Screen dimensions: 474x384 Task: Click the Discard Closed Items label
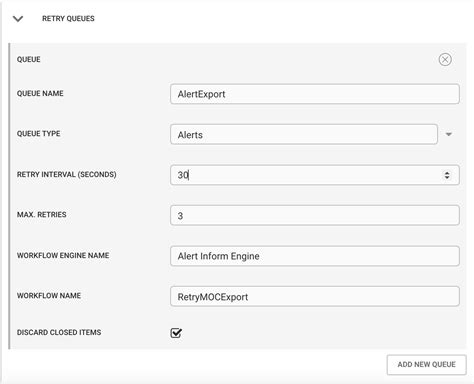coord(59,332)
